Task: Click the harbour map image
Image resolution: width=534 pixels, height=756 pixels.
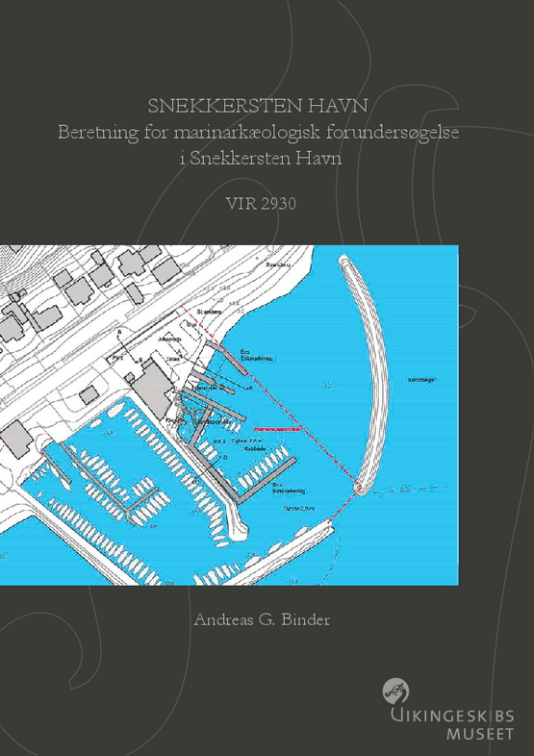Action: coord(229,416)
